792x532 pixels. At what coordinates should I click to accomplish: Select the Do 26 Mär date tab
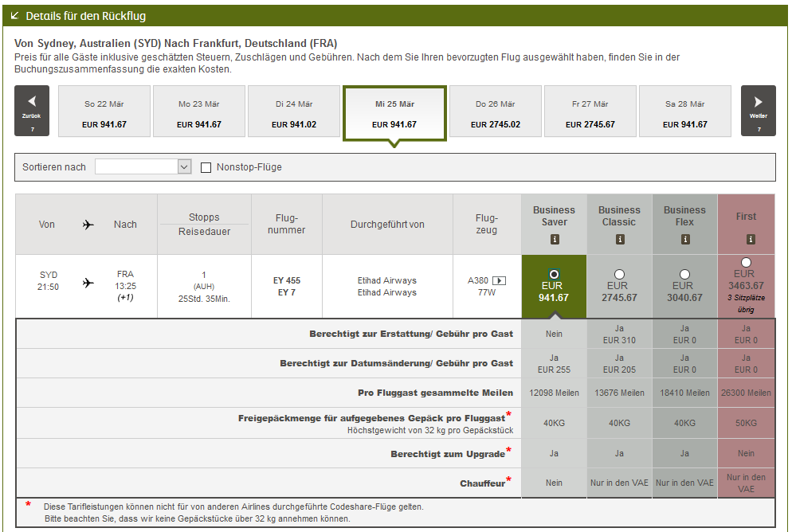click(495, 113)
